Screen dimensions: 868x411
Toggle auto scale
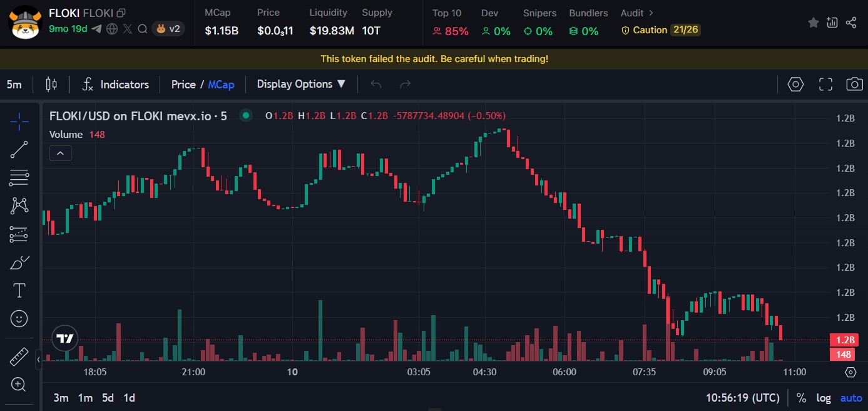pos(851,398)
